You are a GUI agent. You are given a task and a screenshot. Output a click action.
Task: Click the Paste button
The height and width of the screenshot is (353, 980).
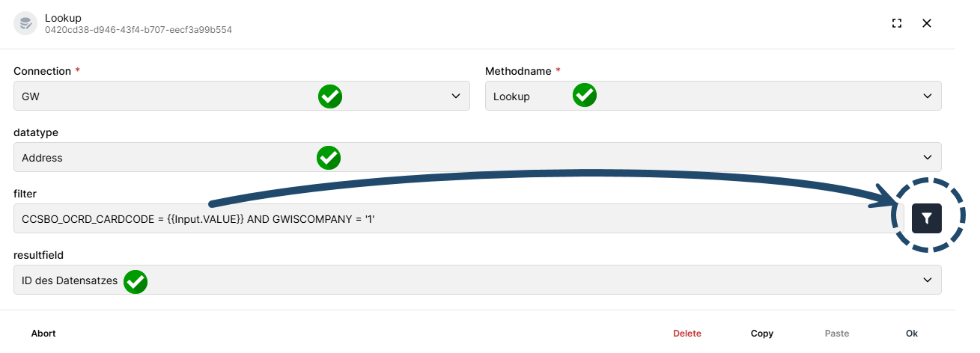click(837, 334)
